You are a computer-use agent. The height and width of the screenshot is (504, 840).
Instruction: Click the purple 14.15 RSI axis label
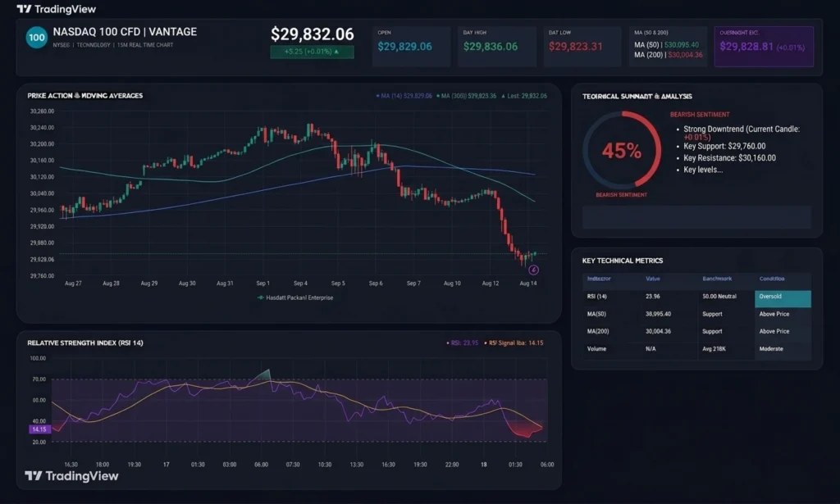tap(39, 429)
